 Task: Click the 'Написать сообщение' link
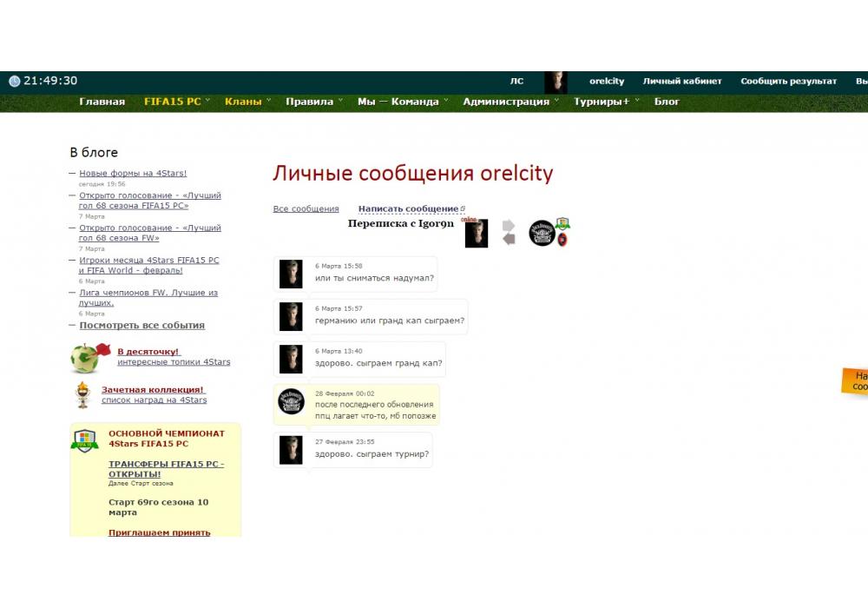[408, 209]
